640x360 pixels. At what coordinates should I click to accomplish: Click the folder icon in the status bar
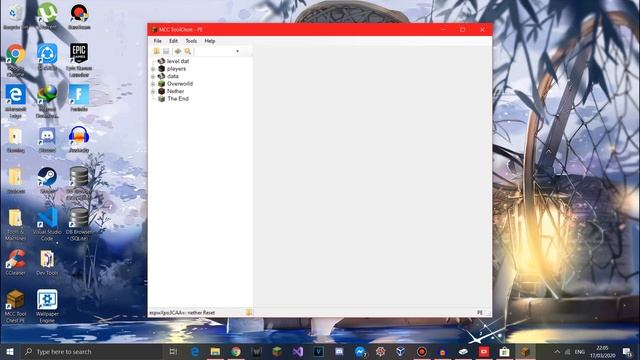tap(249, 312)
